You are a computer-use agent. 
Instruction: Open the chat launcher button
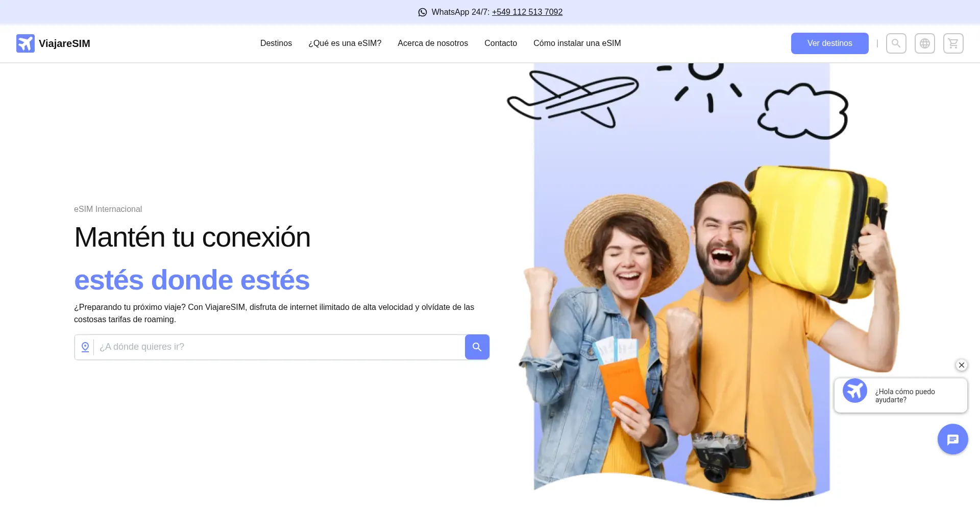952,439
